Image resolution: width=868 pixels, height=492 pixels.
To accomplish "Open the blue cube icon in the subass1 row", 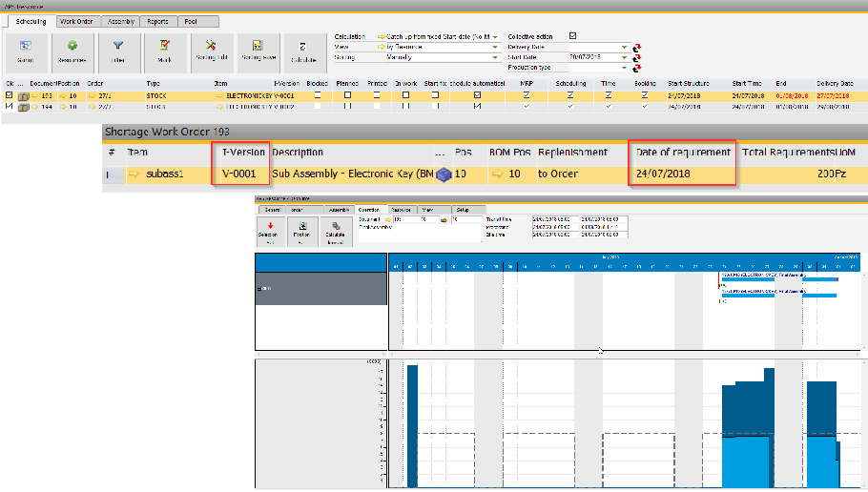I will (x=444, y=174).
